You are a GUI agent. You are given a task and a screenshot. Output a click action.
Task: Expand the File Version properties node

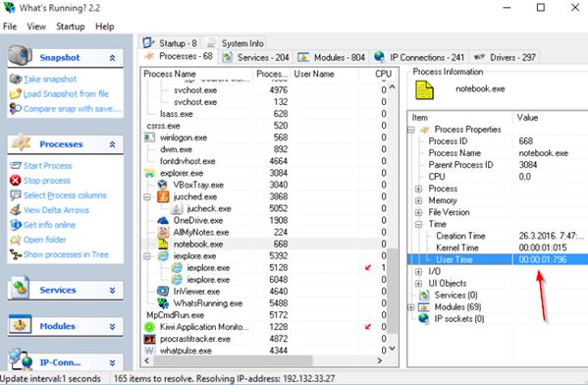[x=418, y=212]
